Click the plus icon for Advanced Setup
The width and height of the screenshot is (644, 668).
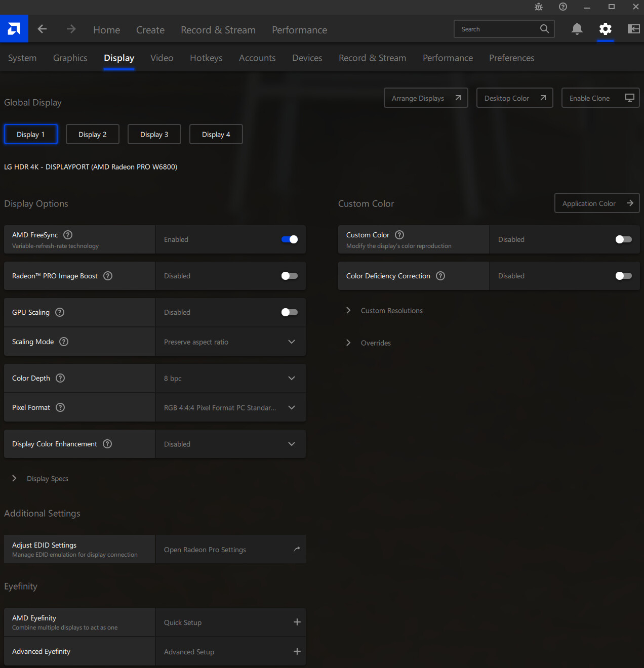[x=297, y=651]
